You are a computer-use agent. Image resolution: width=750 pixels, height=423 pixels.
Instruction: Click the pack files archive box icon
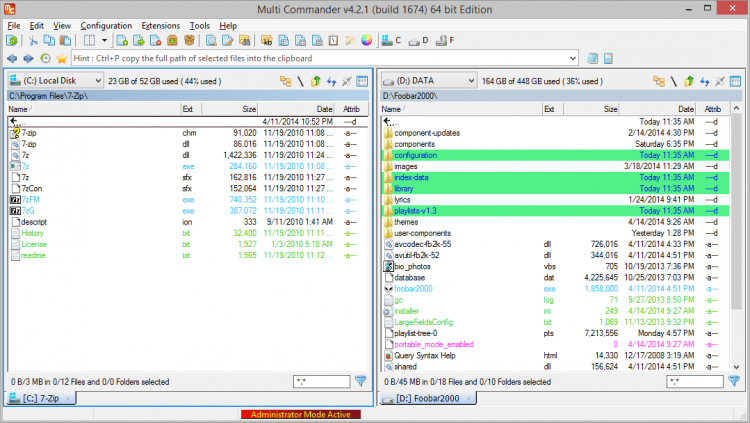point(172,41)
